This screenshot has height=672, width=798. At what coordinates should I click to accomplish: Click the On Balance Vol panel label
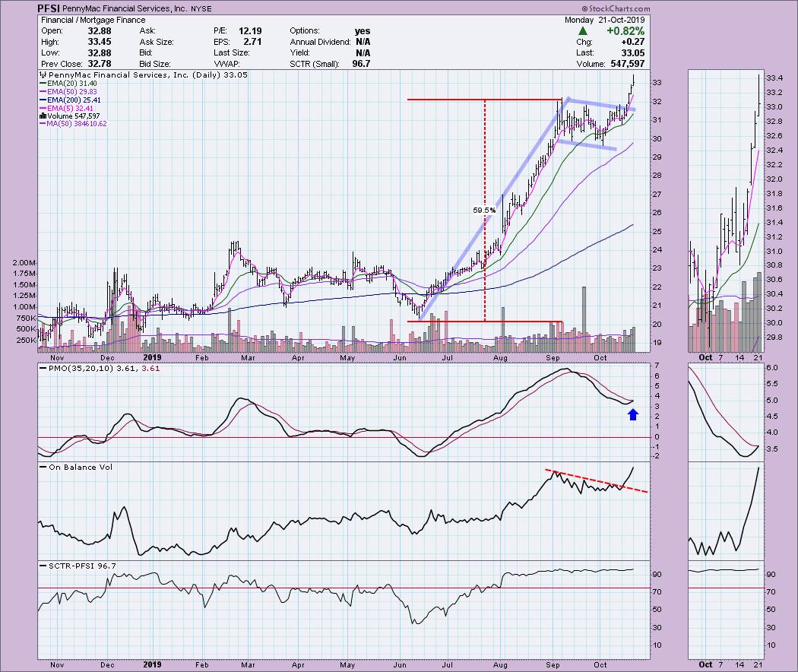pyautogui.click(x=81, y=468)
